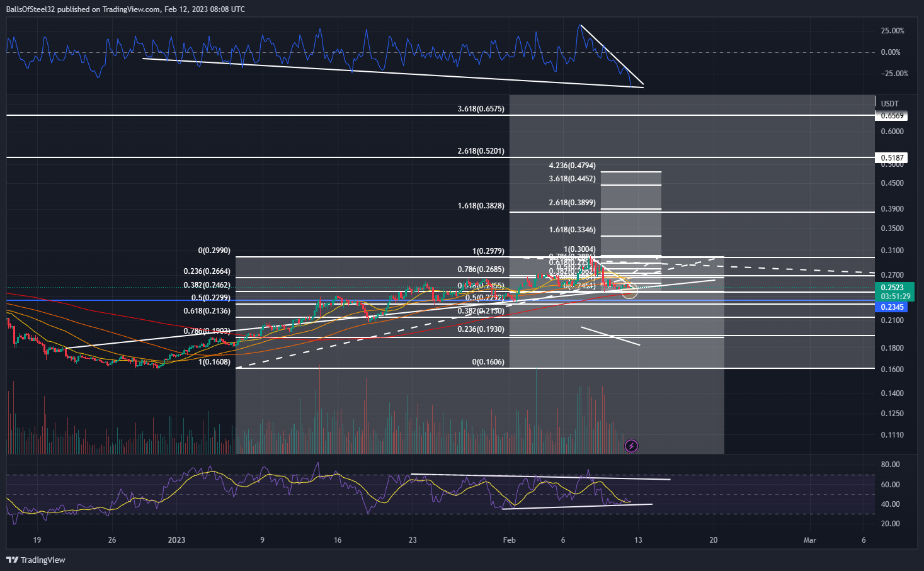Image resolution: width=924 pixels, height=571 pixels.
Task: Click the Feb label on time axis
Action: (510, 540)
